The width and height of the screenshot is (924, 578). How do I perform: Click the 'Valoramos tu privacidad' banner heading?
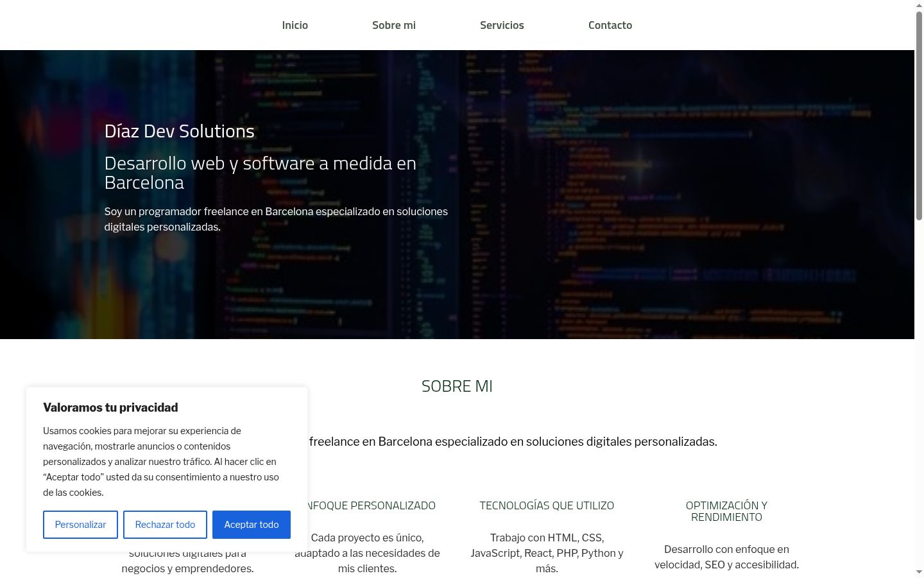point(110,407)
